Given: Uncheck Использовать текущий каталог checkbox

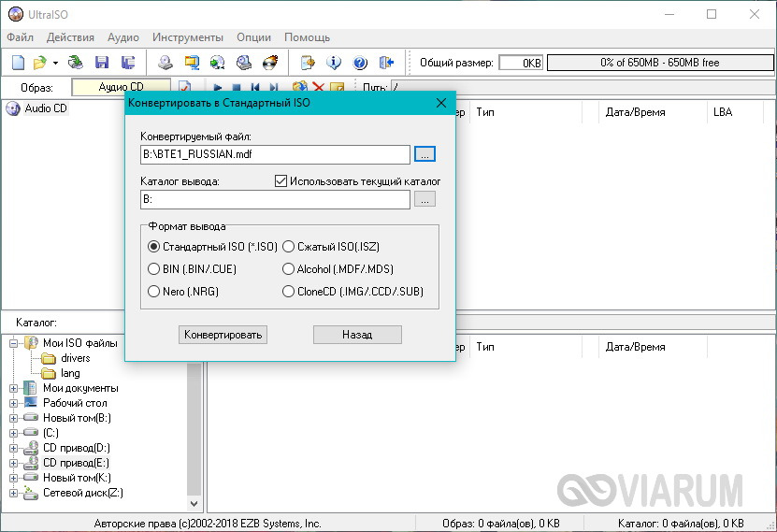Looking at the screenshot, I should coord(281,180).
